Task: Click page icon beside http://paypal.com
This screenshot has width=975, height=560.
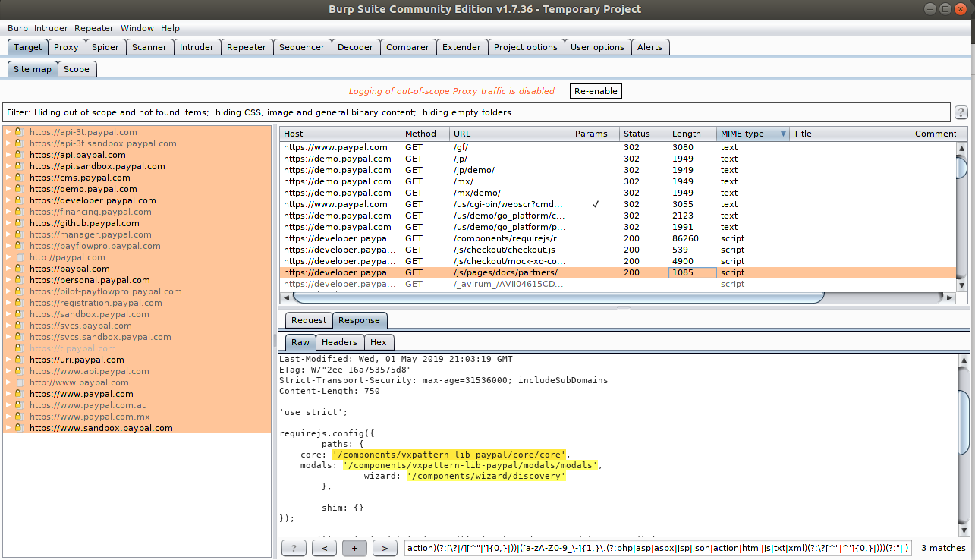Action: [x=20, y=257]
